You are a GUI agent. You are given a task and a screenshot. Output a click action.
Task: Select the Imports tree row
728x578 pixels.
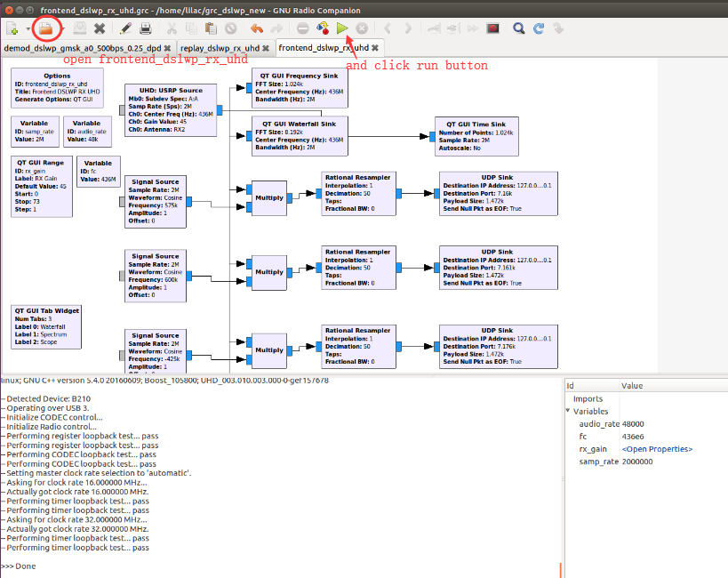[646, 398]
